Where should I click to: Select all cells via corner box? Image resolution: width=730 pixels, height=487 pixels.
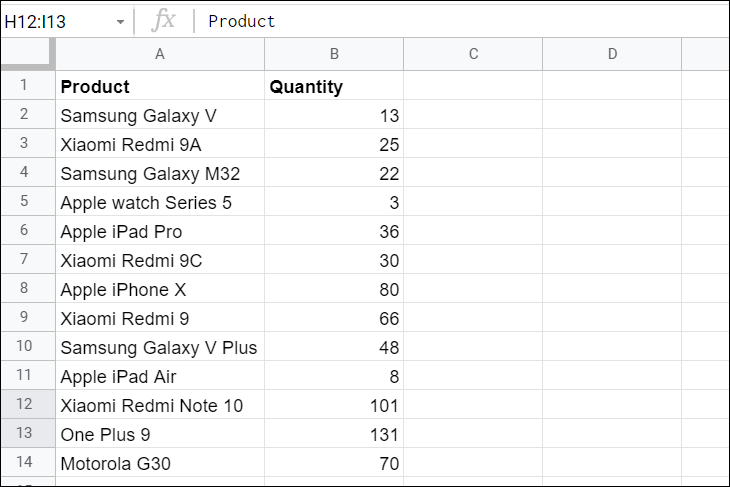tap(27, 54)
